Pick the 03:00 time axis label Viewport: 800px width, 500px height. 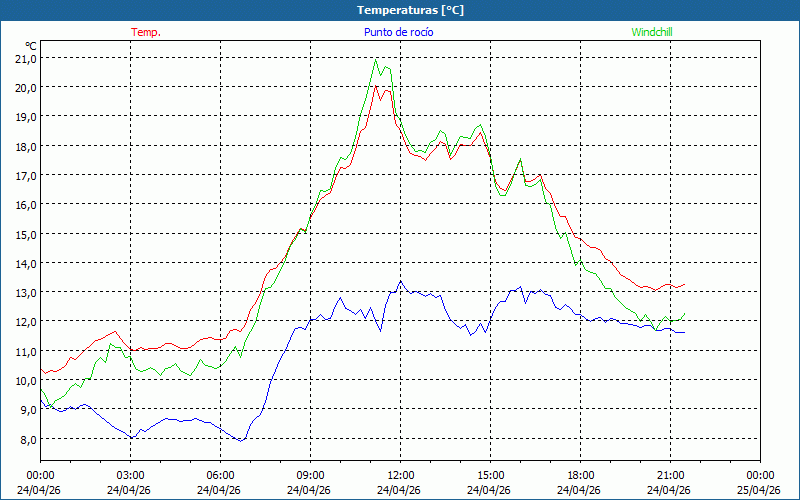(130, 475)
